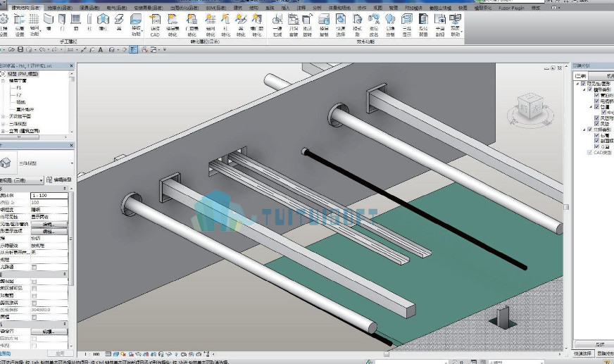Click Close Hidden Windows icon
Image resolution: width=614 pixels, height=364 pixels.
coord(144,50)
